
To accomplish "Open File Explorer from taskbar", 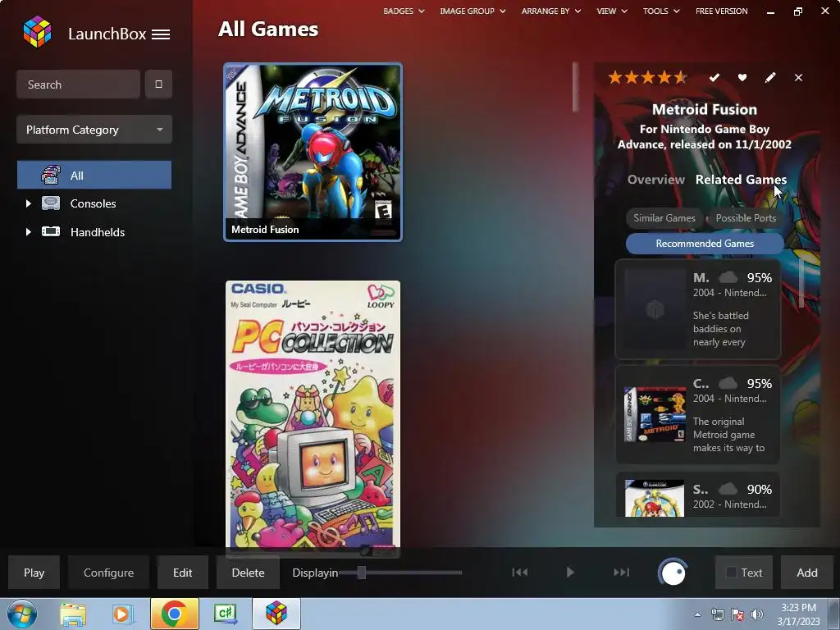I will click(x=73, y=614).
